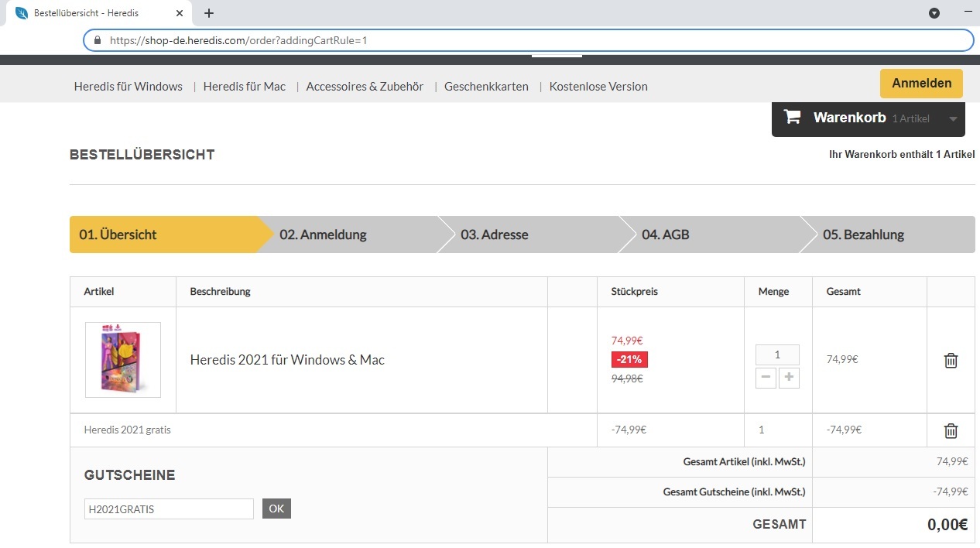Close the Bestellübersicht browser tab
Screen dimensions: 980x548
[x=180, y=13]
